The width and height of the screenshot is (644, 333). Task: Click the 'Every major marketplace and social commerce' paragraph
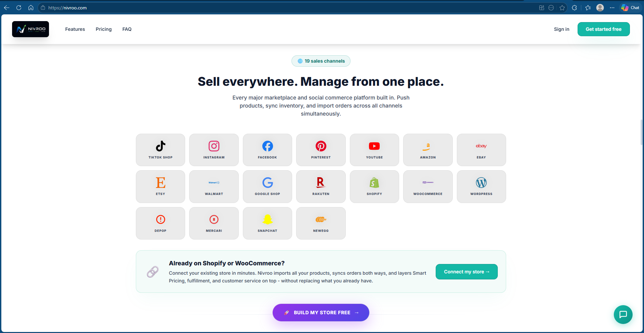tap(321, 106)
